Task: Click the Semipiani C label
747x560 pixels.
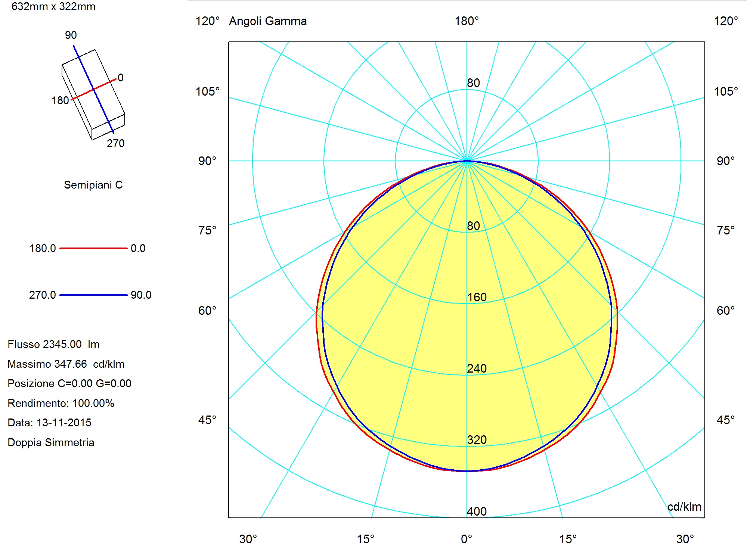Action: click(x=93, y=185)
